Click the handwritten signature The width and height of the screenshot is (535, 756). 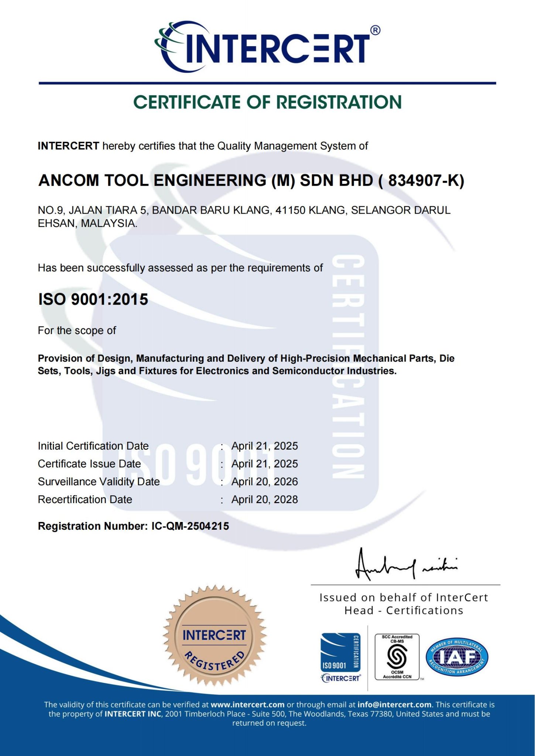[x=406, y=564]
